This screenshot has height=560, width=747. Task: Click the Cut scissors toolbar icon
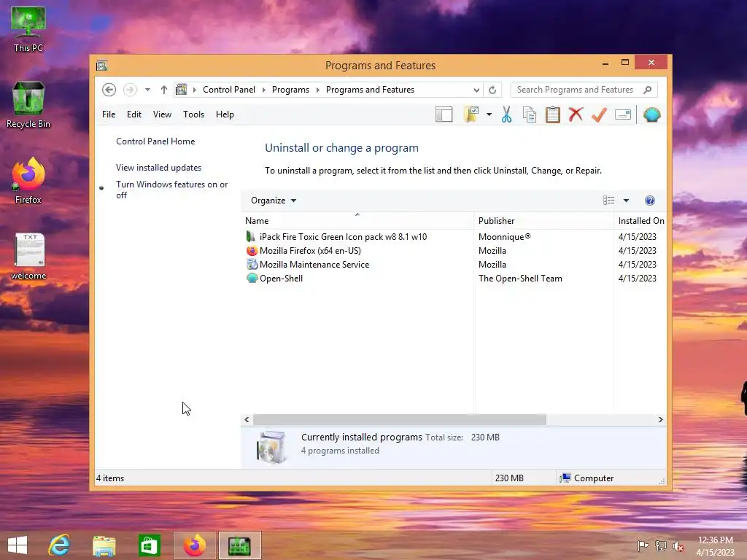point(506,114)
